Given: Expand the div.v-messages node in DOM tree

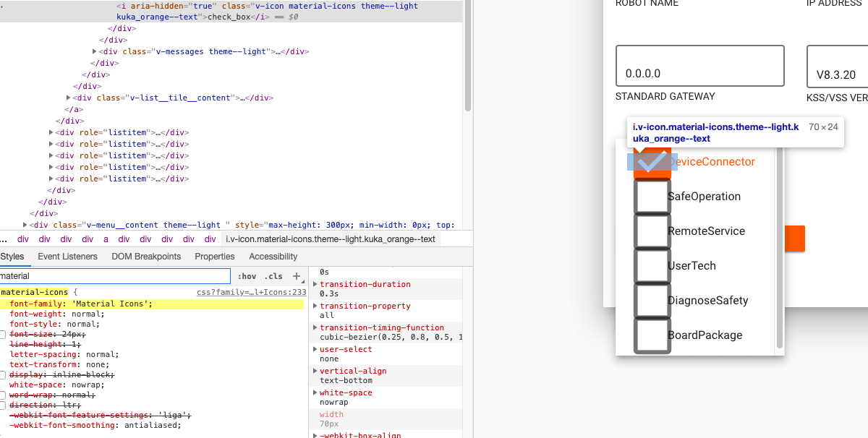Looking at the screenshot, I should (93, 51).
